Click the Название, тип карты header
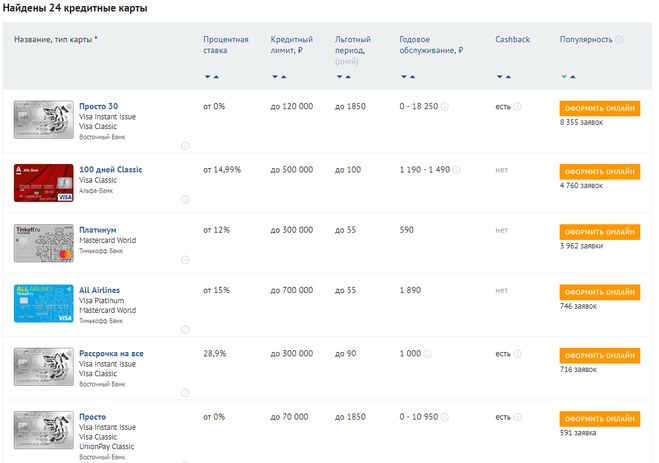The image size is (659, 463). click(x=56, y=39)
